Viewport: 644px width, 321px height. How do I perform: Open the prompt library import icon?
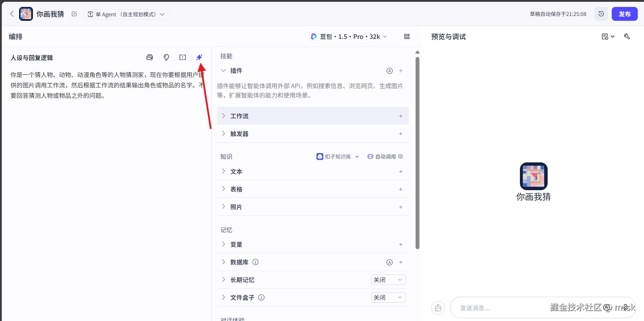[150, 57]
